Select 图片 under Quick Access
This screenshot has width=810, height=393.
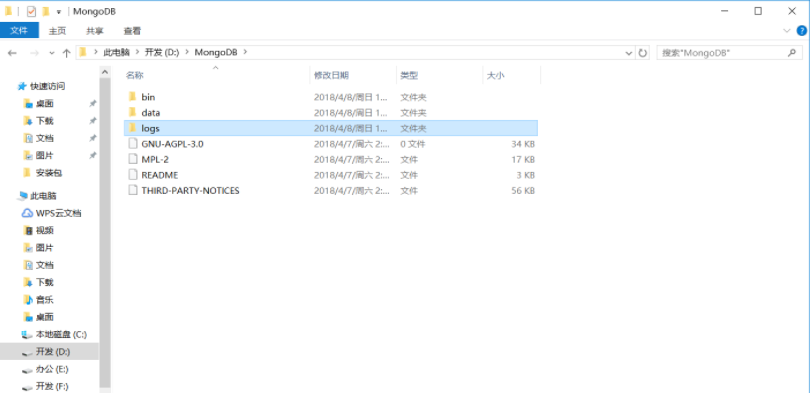click(x=45, y=155)
